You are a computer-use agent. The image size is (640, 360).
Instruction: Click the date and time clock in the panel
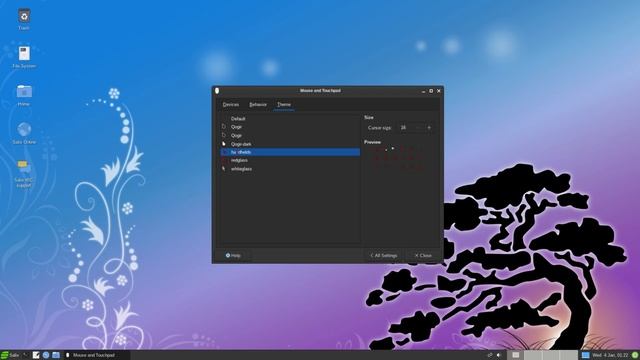pos(610,355)
